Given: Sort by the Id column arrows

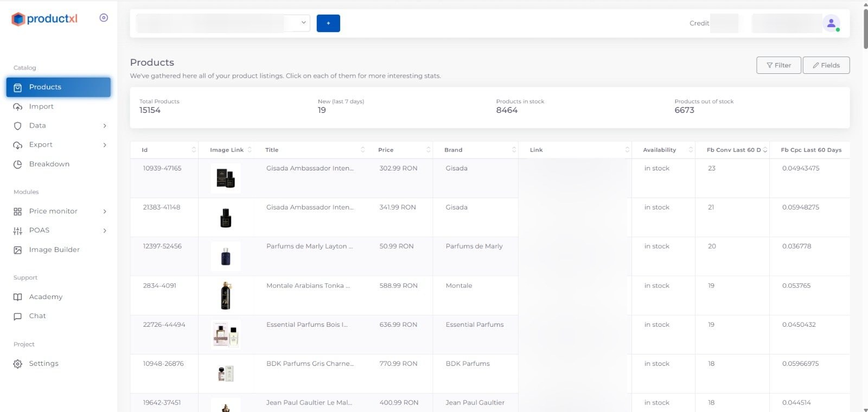Looking at the screenshot, I should (194, 150).
